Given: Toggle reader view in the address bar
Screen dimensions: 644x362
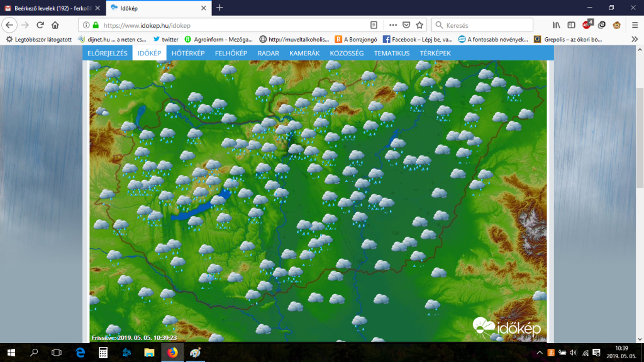Looking at the screenshot, I should 374,25.
